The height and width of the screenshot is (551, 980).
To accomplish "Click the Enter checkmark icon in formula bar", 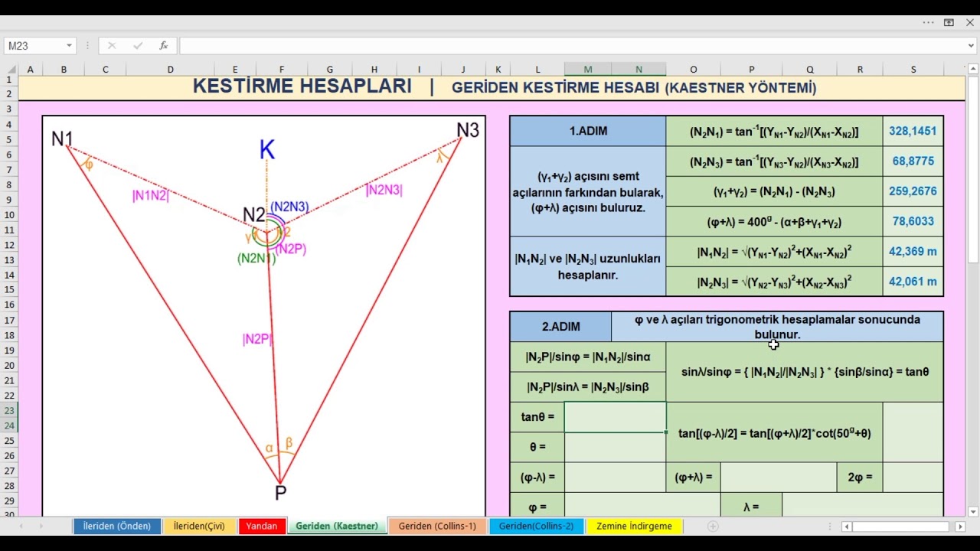I will [138, 46].
